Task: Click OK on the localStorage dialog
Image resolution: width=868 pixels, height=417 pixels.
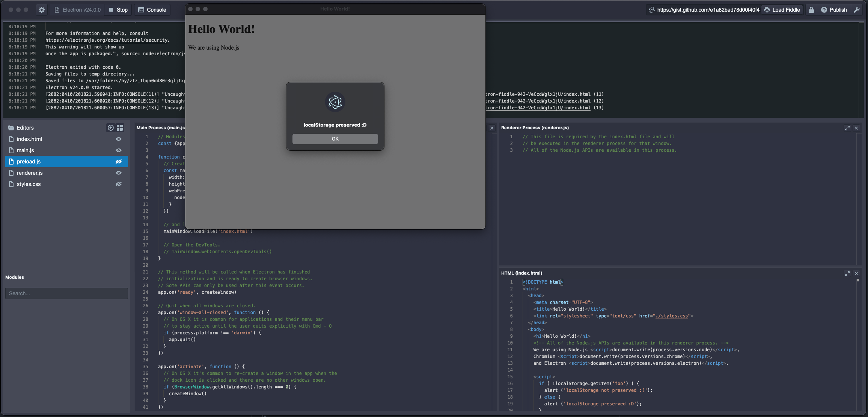Action: pyautogui.click(x=335, y=139)
